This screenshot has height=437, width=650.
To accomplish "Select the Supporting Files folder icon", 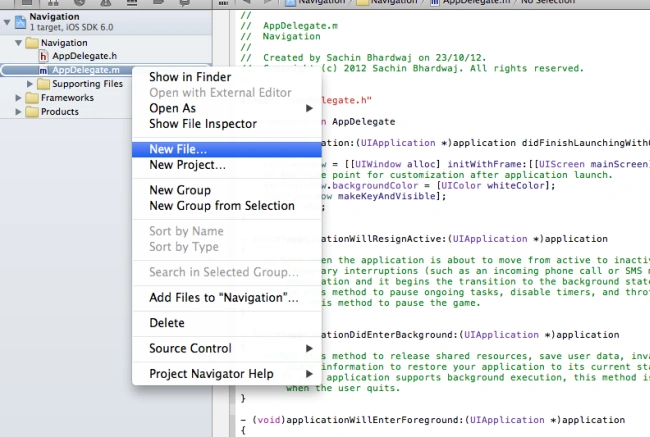I will (x=43, y=84).
